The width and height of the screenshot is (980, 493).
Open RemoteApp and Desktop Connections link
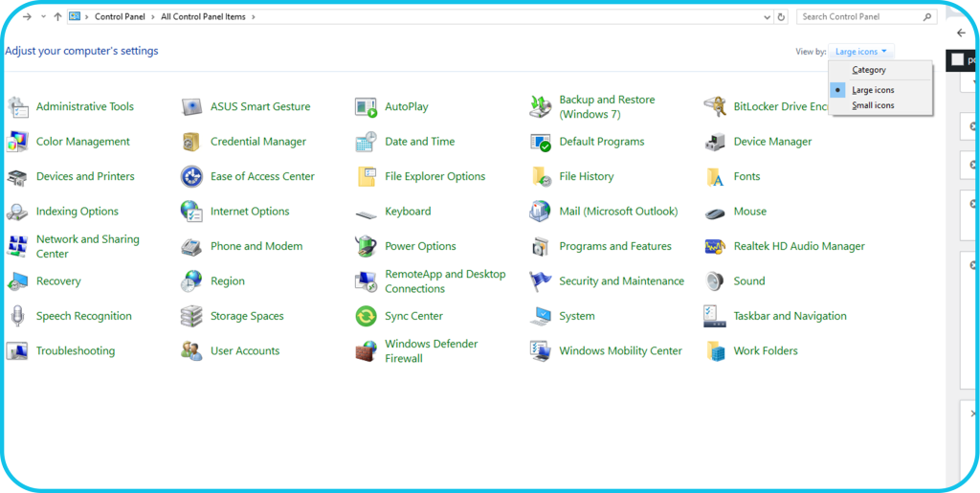tap(445, 281)
